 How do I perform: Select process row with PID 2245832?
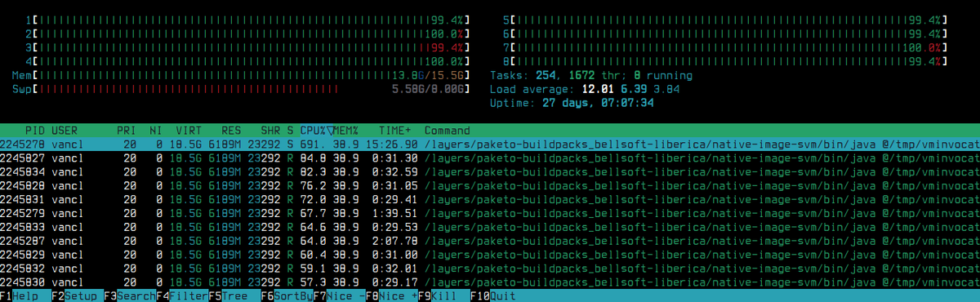click(490, 269)
